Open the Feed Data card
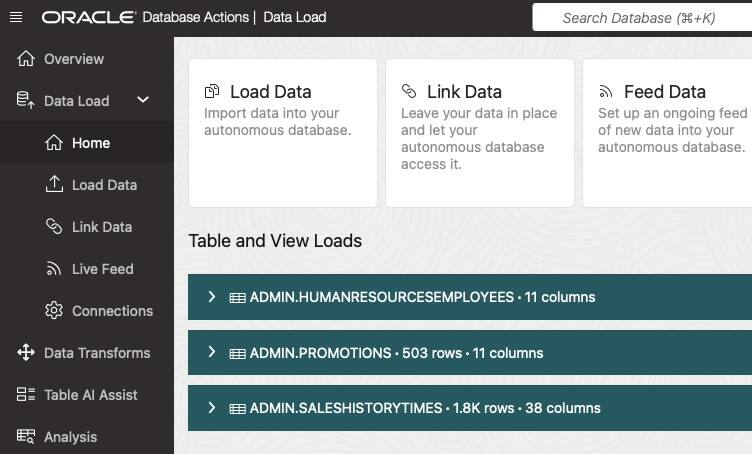The width and height of the screenshot is (752, 454). (668, 133)
